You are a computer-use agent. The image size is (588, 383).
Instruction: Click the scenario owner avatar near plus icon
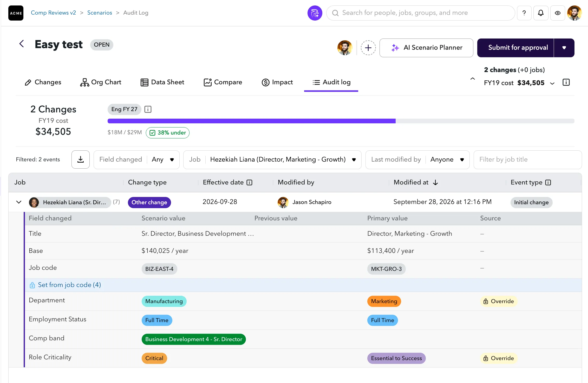coord(345,48)
